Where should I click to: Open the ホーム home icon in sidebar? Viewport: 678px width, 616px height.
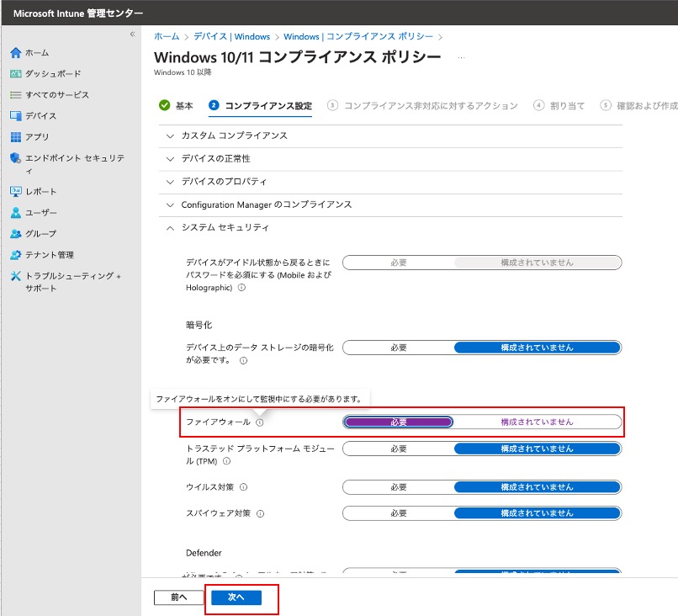click(16, 53)
